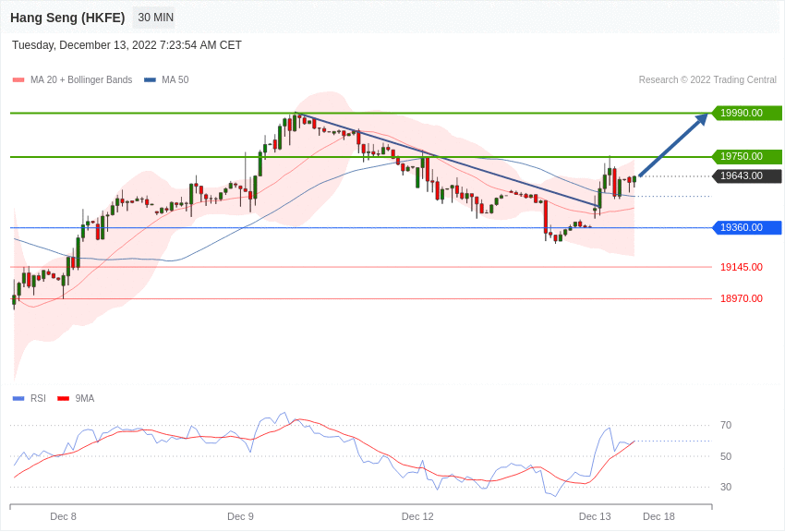Viewport: 785px width, 532px height.
Task: Click the MA 50 legend color swatch
Action: click(150, 80)
